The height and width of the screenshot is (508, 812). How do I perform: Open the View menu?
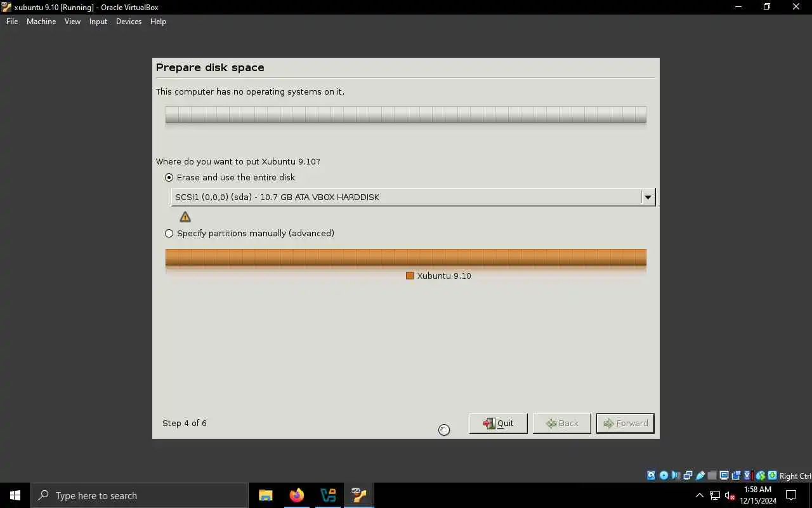pyautogui.click(x=72, y=22)
